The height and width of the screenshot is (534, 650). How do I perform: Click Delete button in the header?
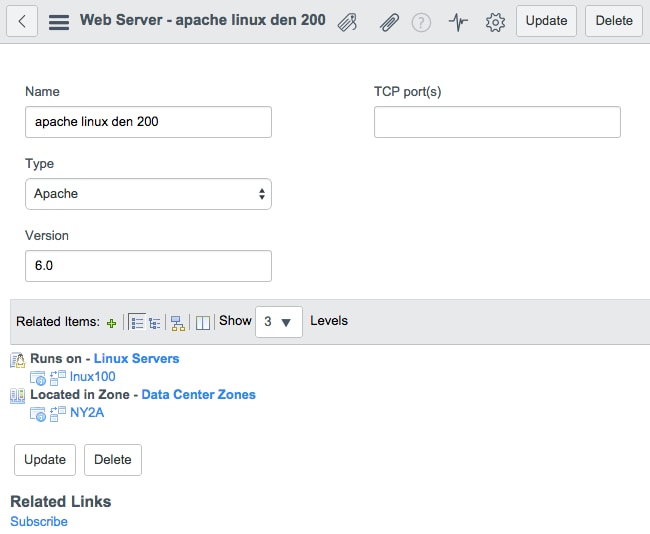point(614,21)
